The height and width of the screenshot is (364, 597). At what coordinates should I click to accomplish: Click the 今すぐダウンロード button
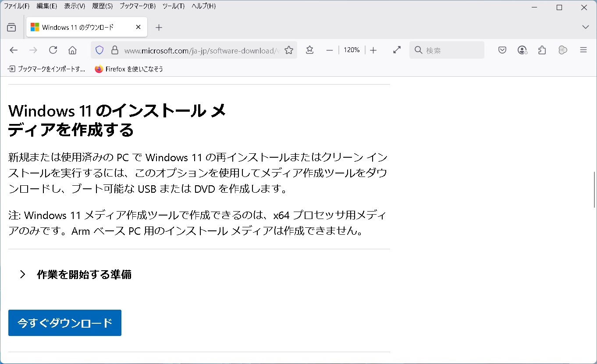pos(65,323)
